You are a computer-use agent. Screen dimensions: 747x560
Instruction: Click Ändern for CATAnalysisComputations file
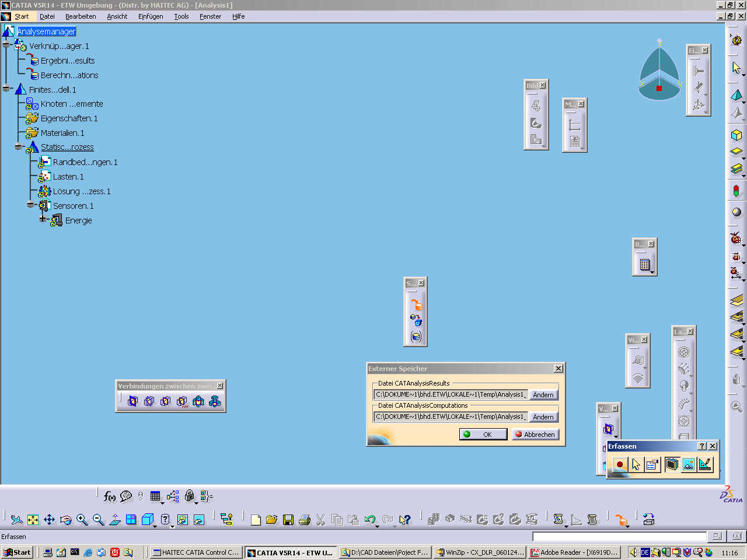(543, 417)
